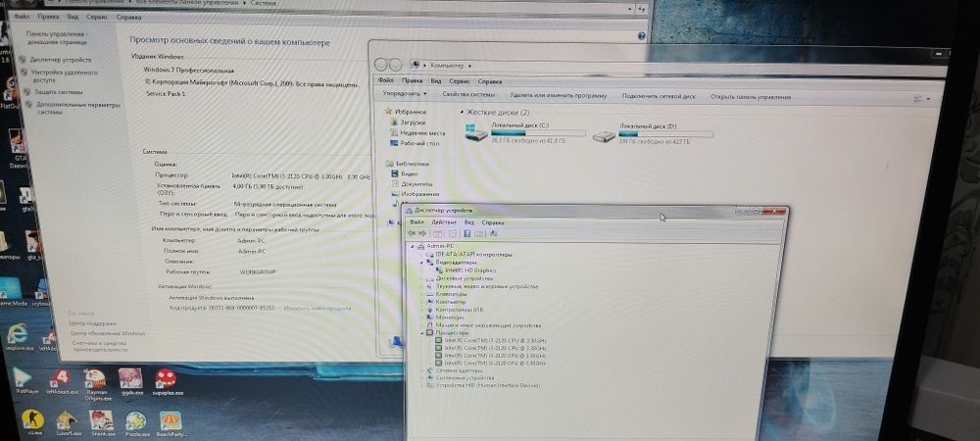Viewport: 980px width, 441px height.
Task: Open Действие menu in Device Manager
Action: 444,221
